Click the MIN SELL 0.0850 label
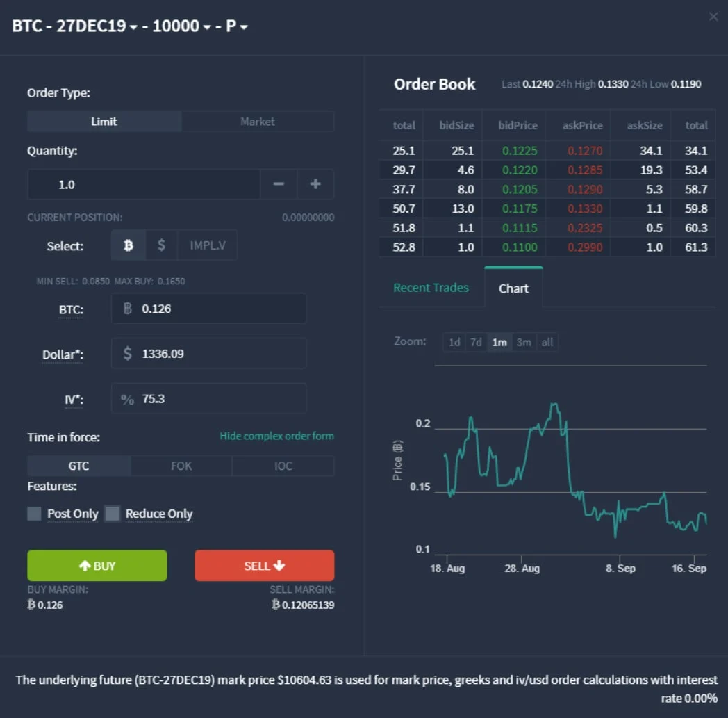The width and height of the screenshot is (728, 718). tap(74, 282)
